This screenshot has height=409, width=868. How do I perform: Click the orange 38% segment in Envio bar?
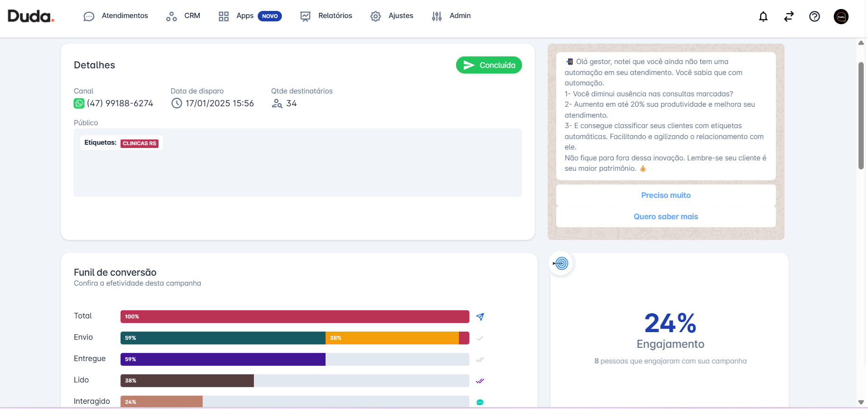coord(392,338)
